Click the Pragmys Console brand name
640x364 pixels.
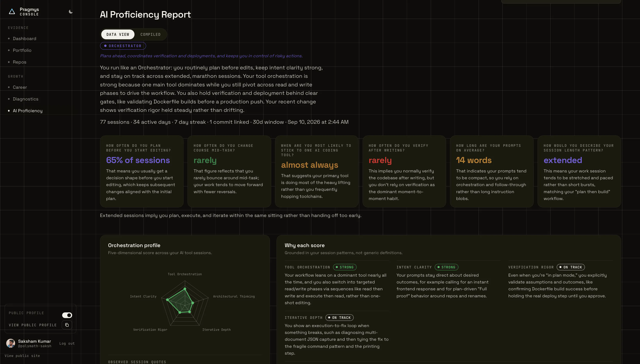(x=29, y=12)
